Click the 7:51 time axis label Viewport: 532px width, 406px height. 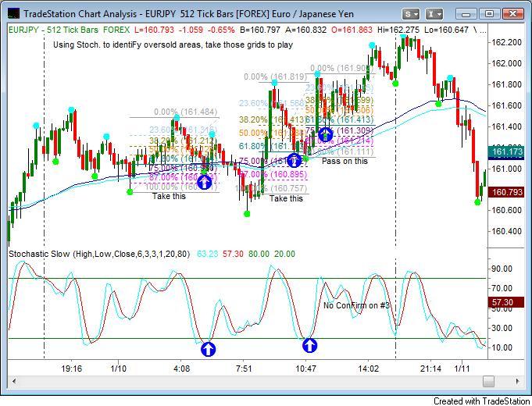244,369
